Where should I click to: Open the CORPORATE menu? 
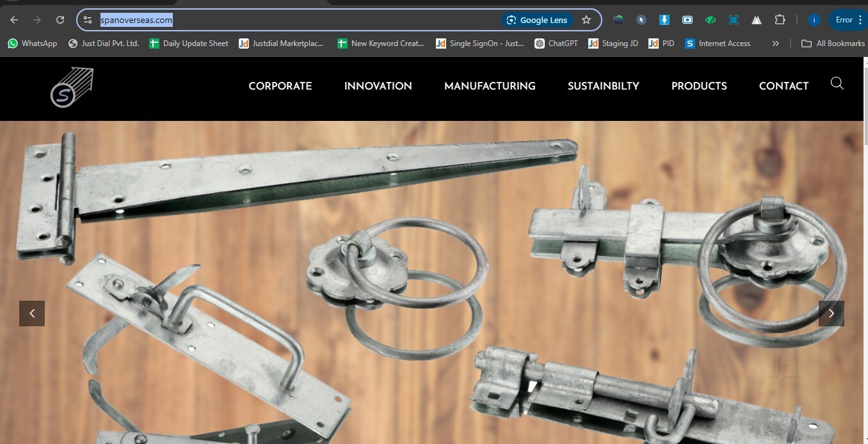[x=280, y=86]
